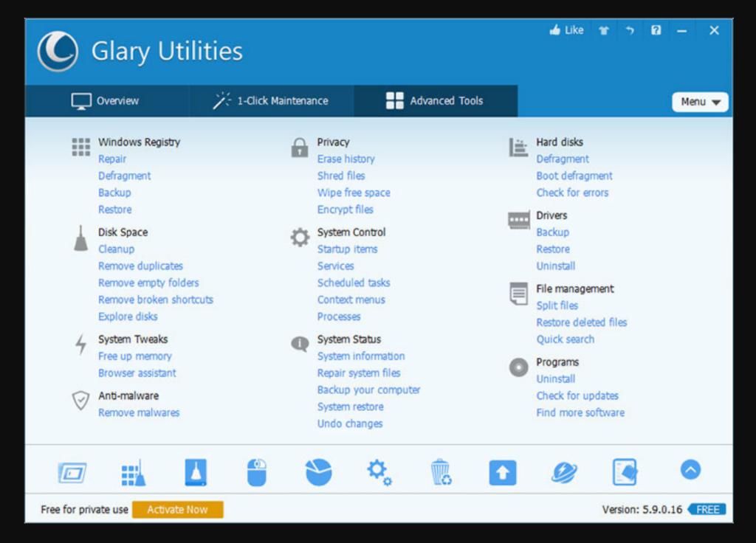The height and width of the screenshot is (543, 756).
Task: Open the Menu dropdown on the right
Action: 698,102
